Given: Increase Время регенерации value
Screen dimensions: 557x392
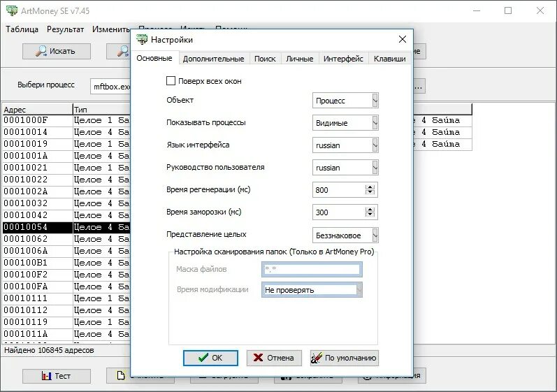Looking at the screenshot, I should pyautogui.click(x=370, y=187).
